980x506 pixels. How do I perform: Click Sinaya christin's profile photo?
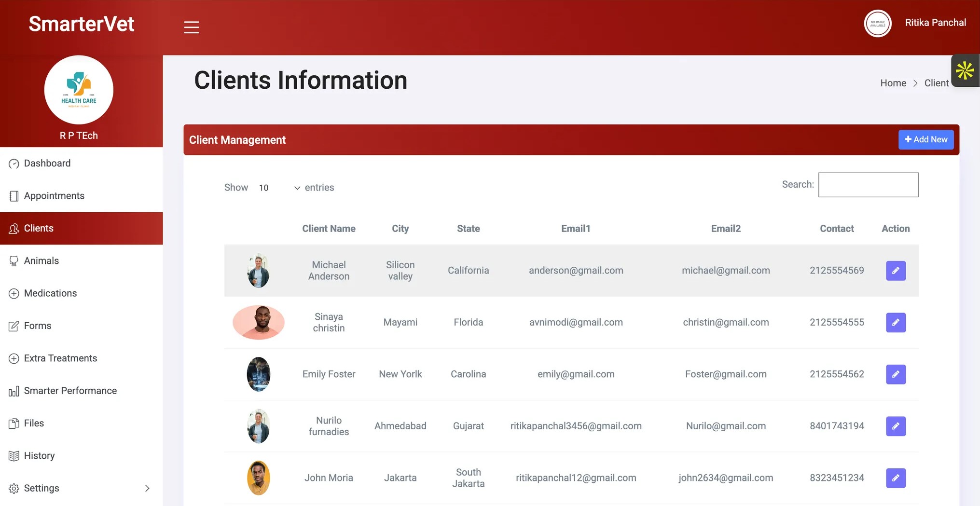[259, 323]
